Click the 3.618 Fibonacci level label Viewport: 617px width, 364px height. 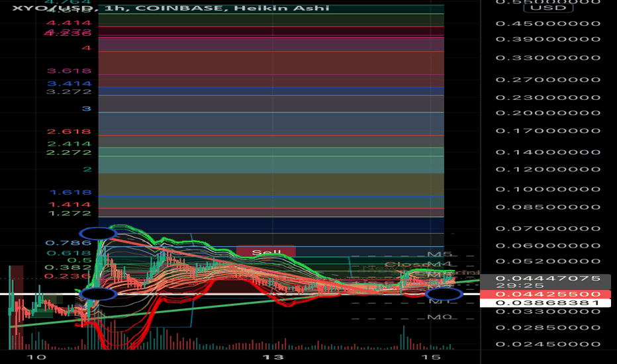(x=69, y=71)
